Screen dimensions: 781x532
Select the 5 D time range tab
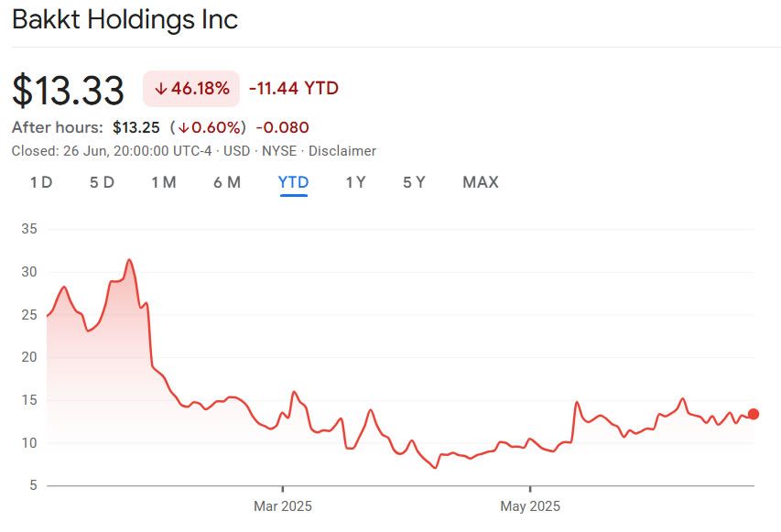(x=102, y=182)
